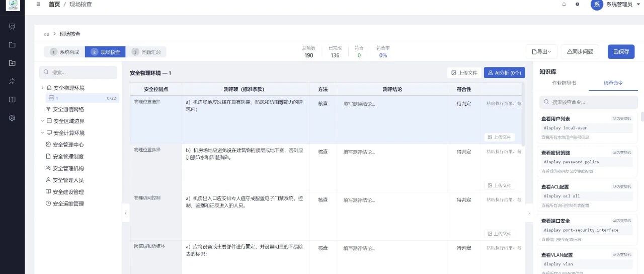Open 待判定 dropdown in 顶层或地下室 row
The width and height of the screenshot is (644, 274).
(464, 151)
